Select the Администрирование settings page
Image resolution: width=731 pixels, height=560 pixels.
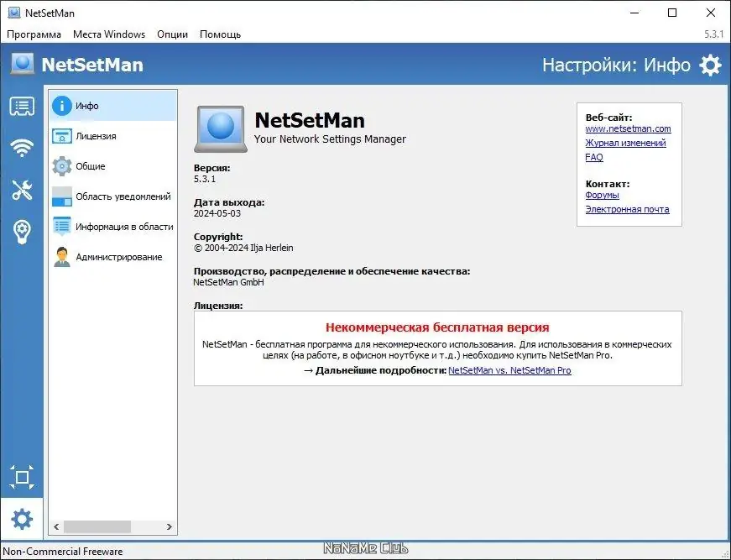click(112, 257)
